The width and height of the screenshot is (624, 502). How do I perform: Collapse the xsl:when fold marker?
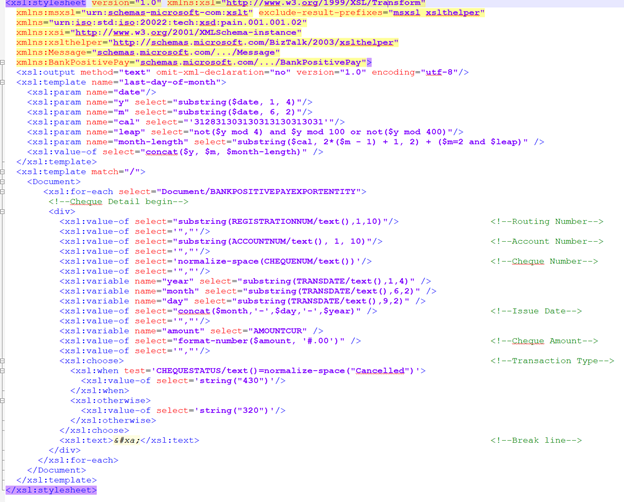click(x=2, y=371)
